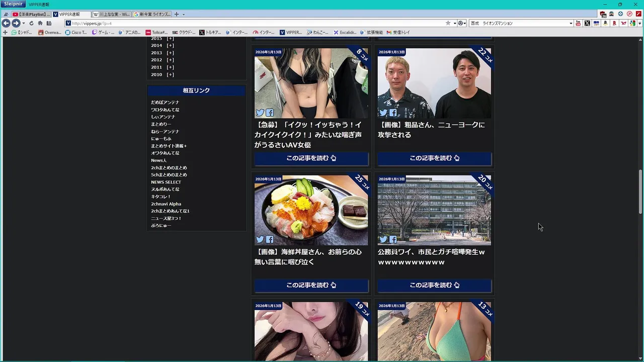
Task: Click the page vertical scrollbar thumb
Action: 640,192
